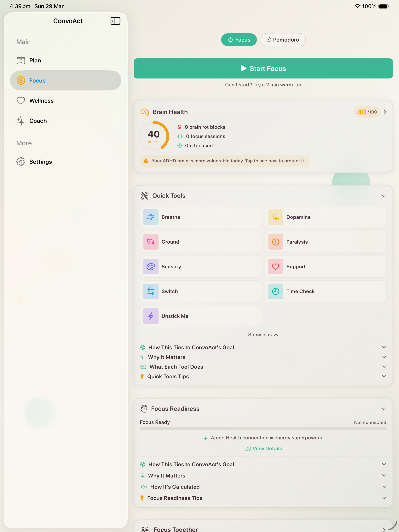Open Wellness in sidebar
This screenshot has width=399, height=532.
[x=65, y=101]
